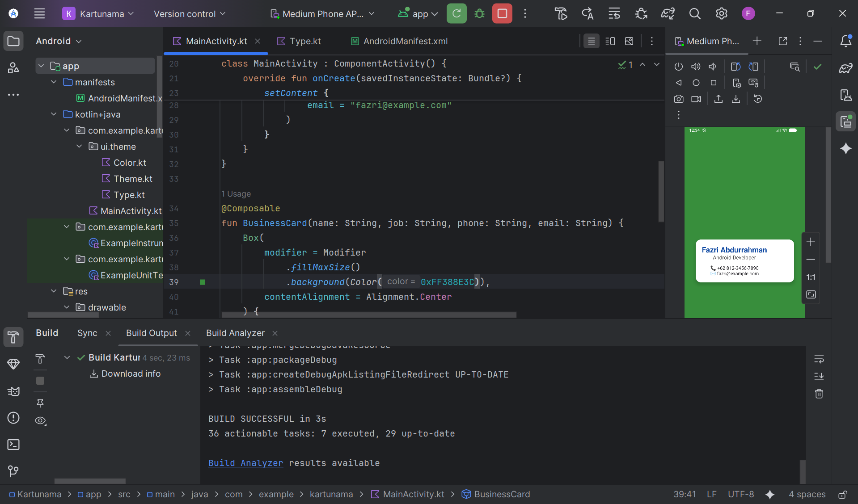Image resolution: width=858 pixels, height=504 pixels.
Task: Toggle soft-wrap in build output
Action: point(819,359)
